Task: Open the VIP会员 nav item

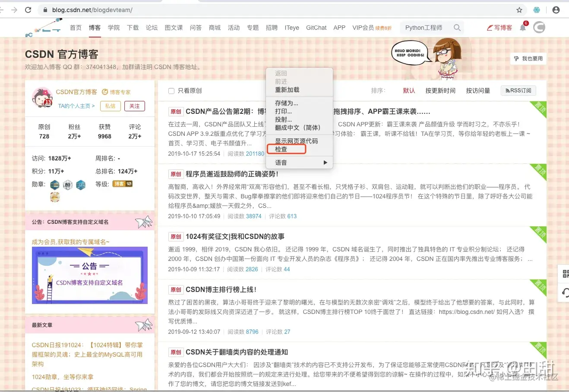Action: 363,28
